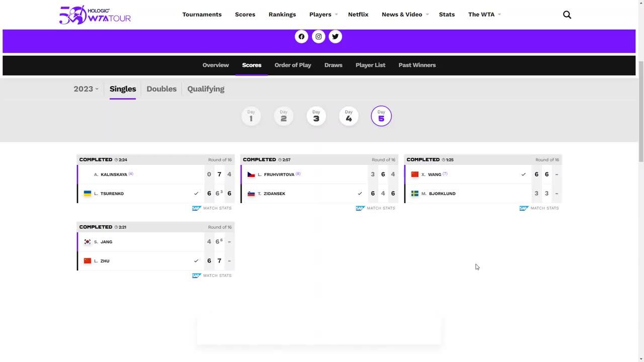Screen dimensions: 644x362
Task: Open the WTA Facebook page icon
Action: click(301, 36)
